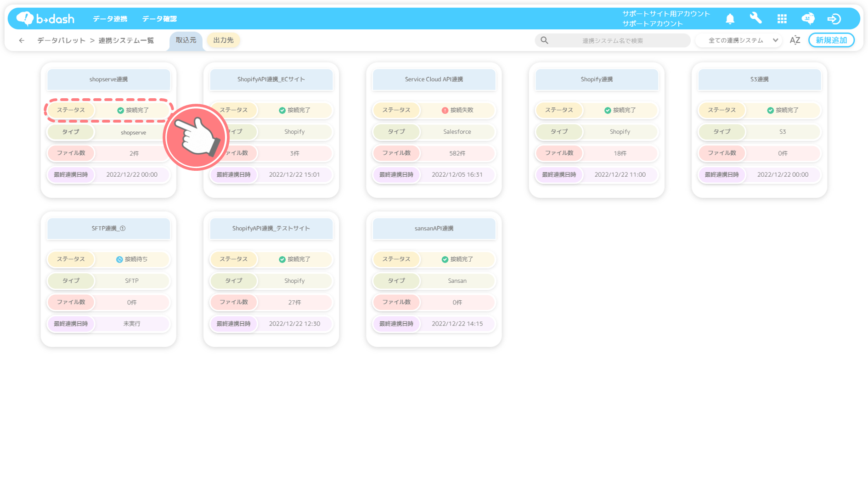Click the 2022/12/05 16:31 date value
The image size is (868, 488).
click(x=457, y=175)
